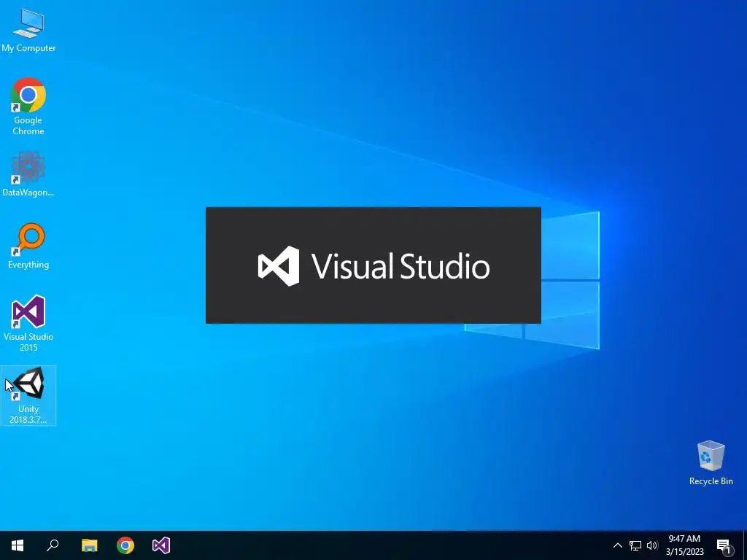747x560 pixels.
Task: Open clock showing 9:47 AM
Action: 684,545
